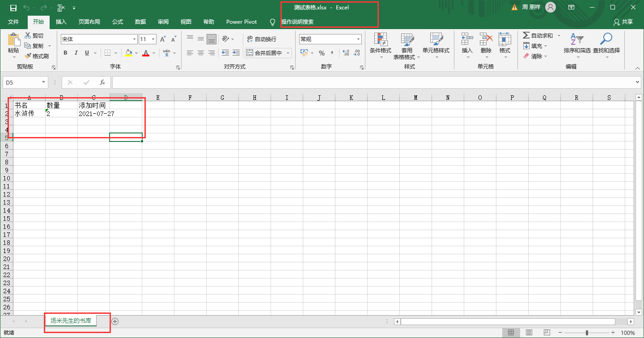Open Conditional Formatting (条件格式)

tap(381, 46)
